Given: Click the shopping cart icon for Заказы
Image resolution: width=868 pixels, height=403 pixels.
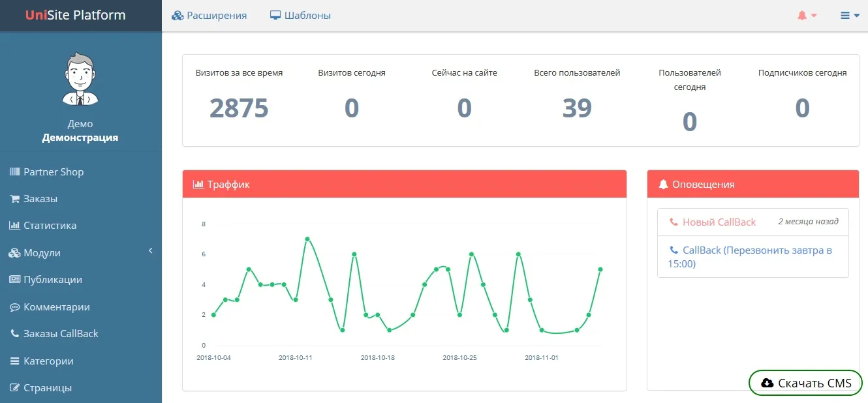Looking at the screenshot, I should pyautogui.click(x=14, y=199).
